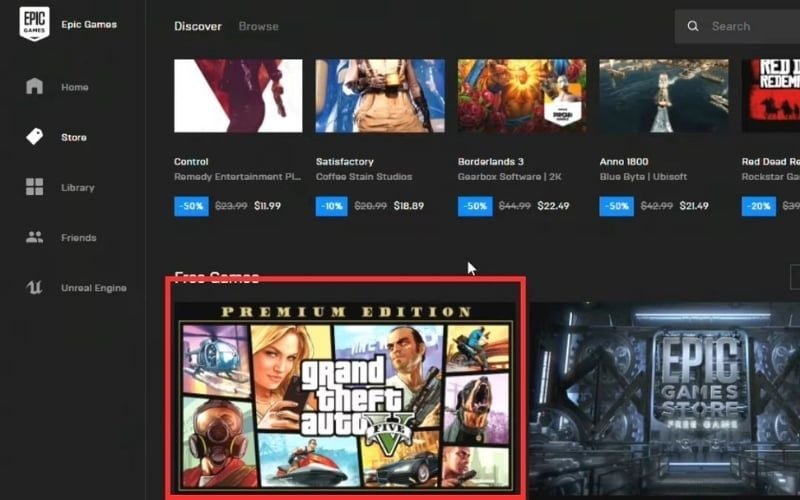800x500 pixels.
Task: Click the -50% badge under Control
Action: coord(191,206)
